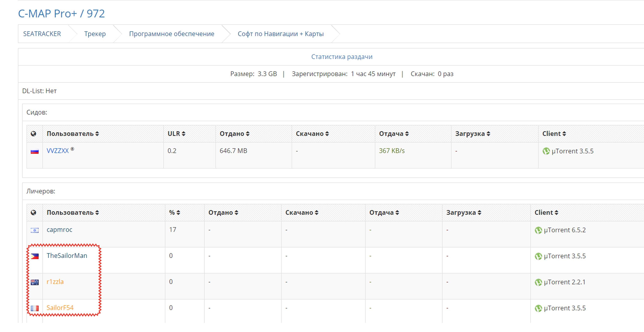Sort leechers by % column
The width and height of the screenshot is (644, 332).
point(174,213)
